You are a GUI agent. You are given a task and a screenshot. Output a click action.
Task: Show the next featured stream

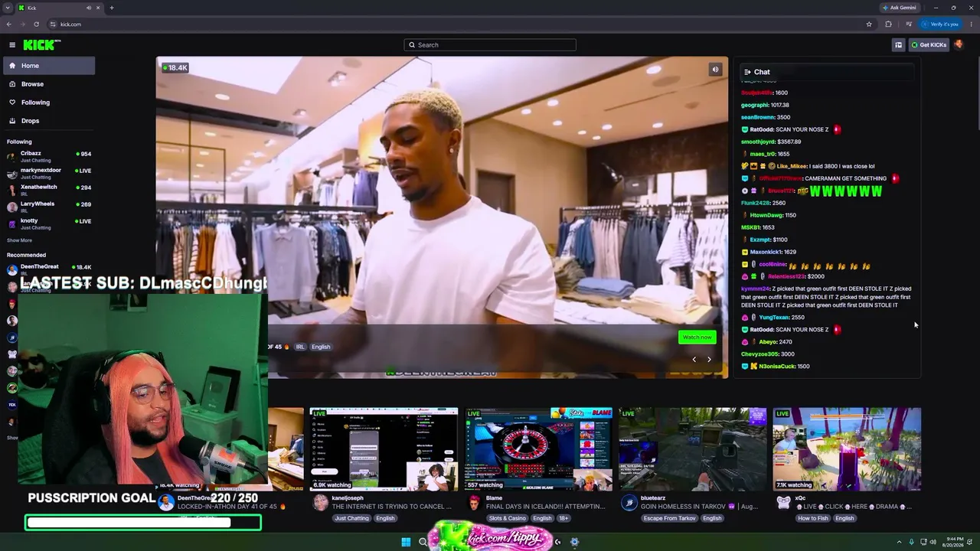click(x=709, y=360)
